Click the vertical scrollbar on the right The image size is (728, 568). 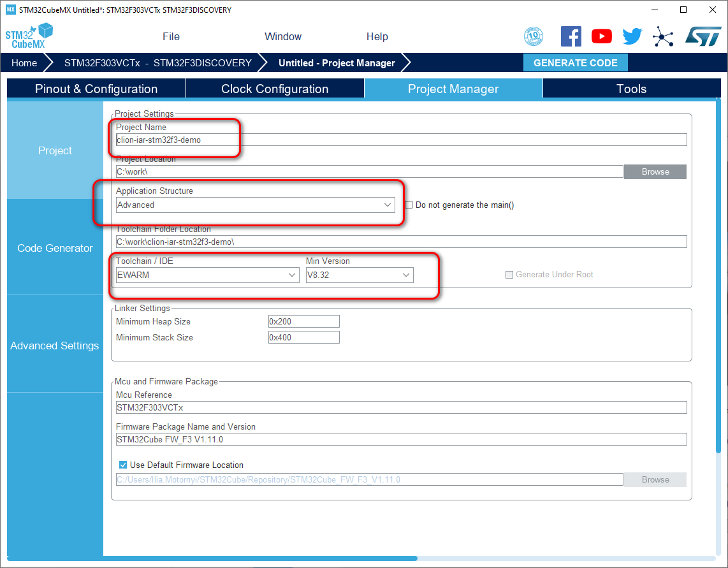[718, 276]
